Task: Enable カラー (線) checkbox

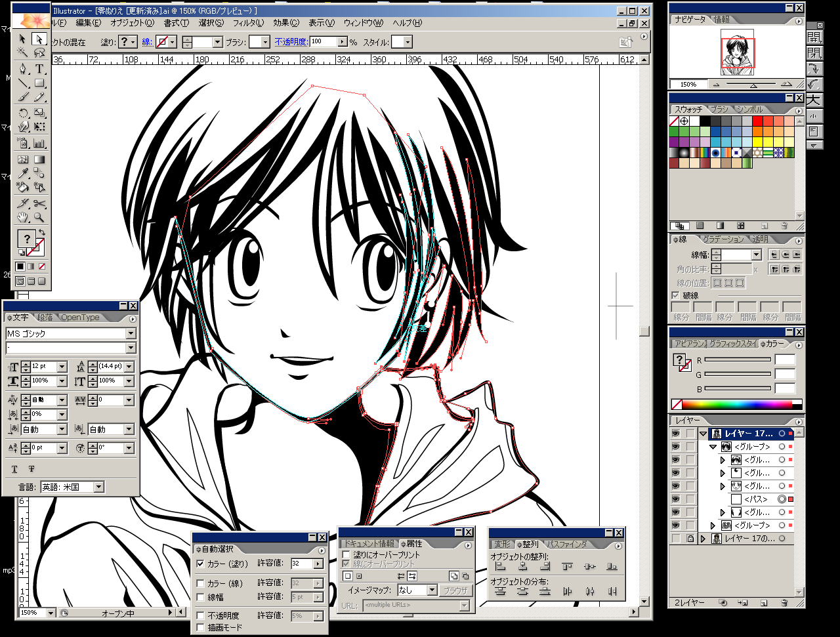Action: click(x=201, y=583)
